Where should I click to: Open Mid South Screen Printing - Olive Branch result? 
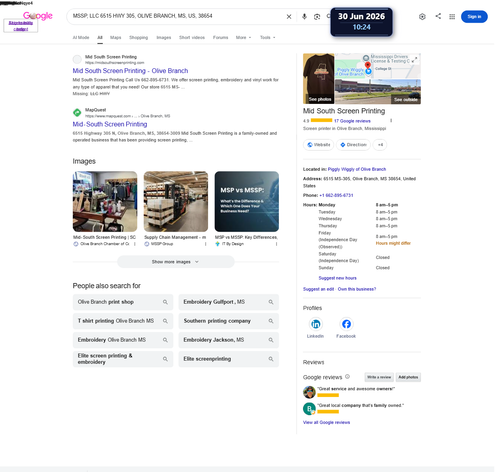click(x=130, y=71)
